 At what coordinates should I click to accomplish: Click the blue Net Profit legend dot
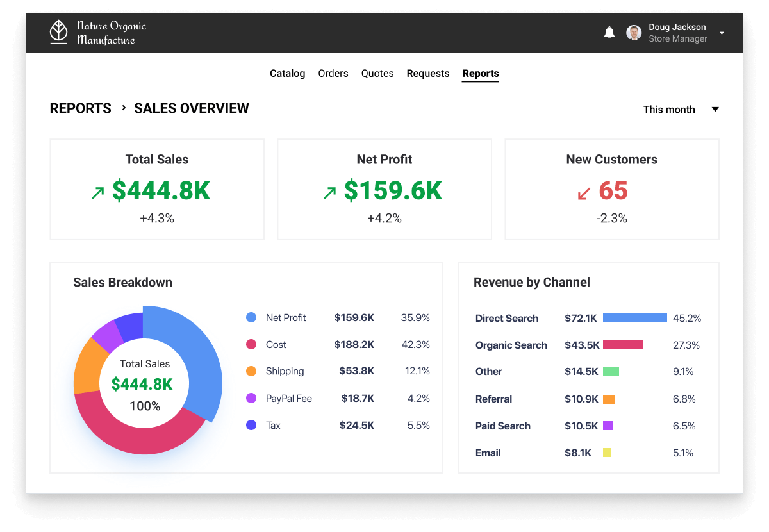point(251,317)
